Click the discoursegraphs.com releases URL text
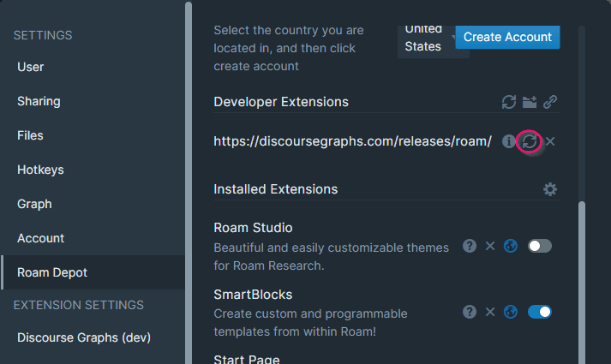611x364 pixels. (353, 141)
